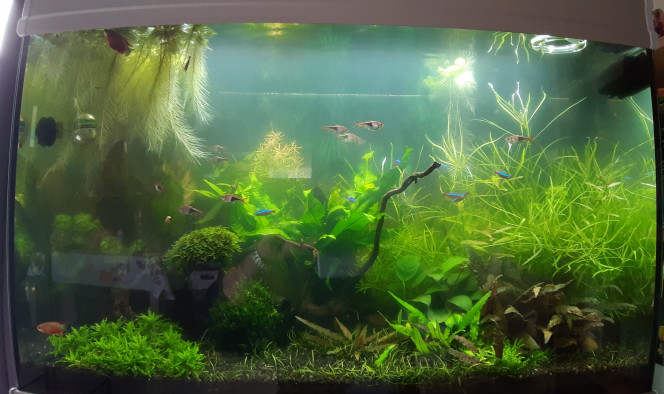Select the black magnetic algae cleaner

pyautogui.click(x=46, y=132)
